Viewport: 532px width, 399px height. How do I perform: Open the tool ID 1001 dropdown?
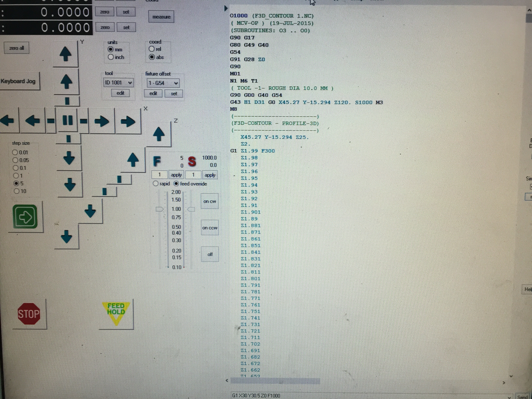130,83
